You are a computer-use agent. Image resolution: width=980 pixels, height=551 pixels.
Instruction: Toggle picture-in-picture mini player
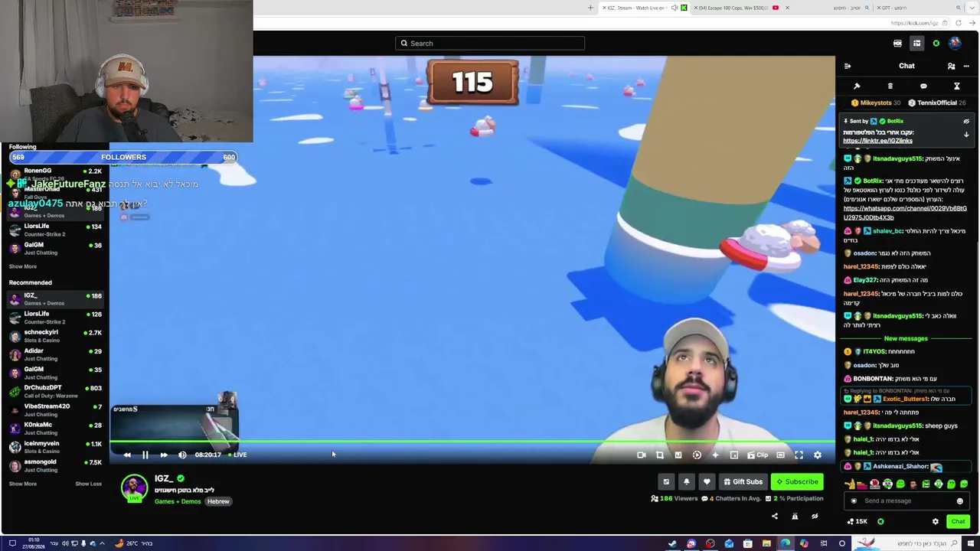point(733,455)
